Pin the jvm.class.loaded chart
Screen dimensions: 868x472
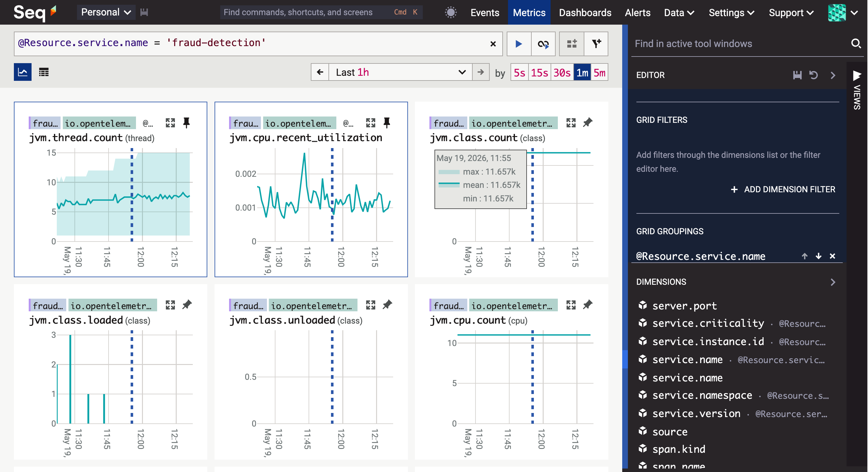(x=187, y=305)
